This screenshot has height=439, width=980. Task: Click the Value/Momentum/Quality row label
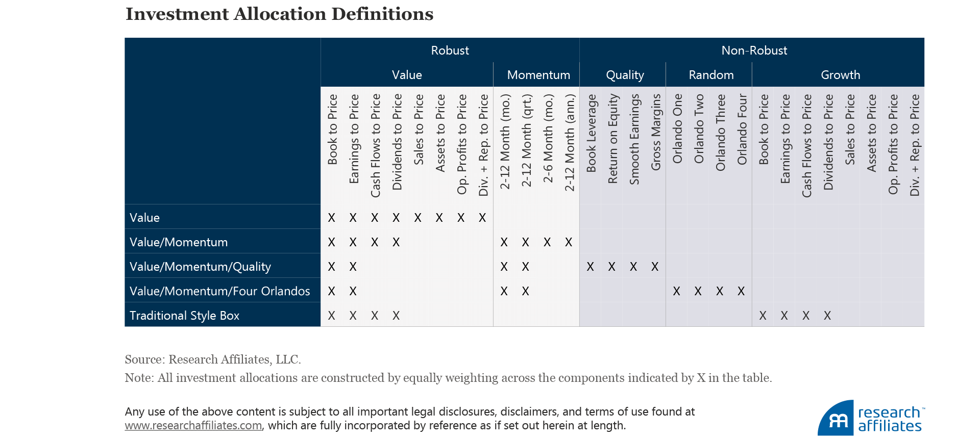click(200, 267)
